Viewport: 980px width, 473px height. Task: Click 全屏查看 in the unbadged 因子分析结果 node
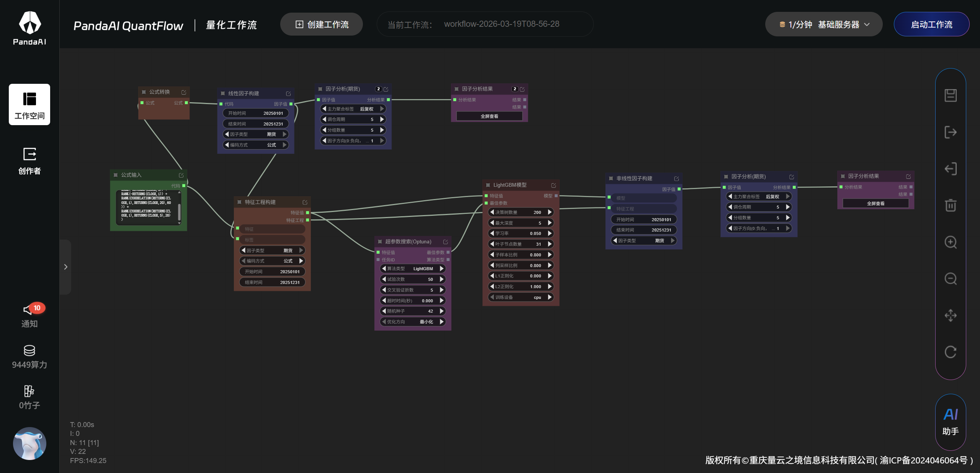[x=875, y=204]
